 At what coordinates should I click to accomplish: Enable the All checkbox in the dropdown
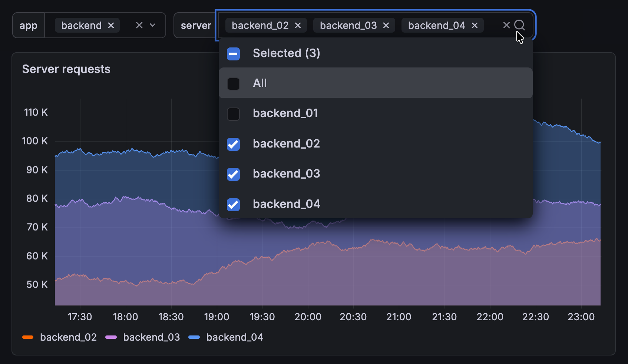coord(233,84)
